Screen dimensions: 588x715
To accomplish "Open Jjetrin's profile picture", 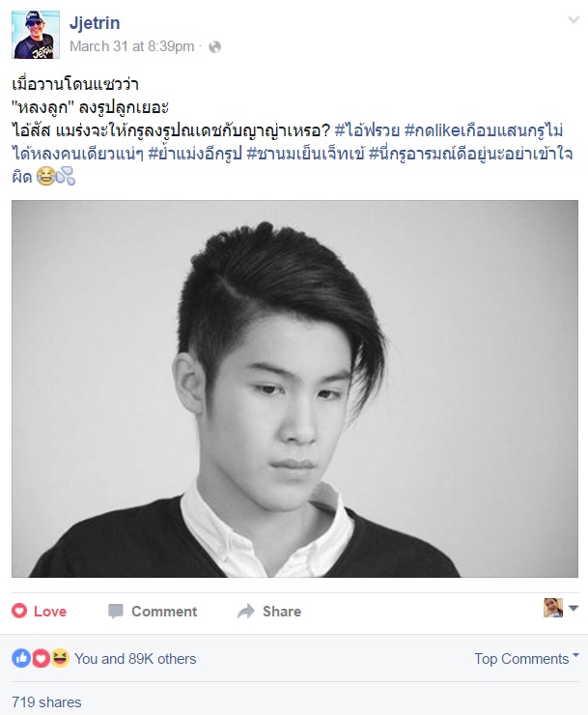I will coord(36,35).
